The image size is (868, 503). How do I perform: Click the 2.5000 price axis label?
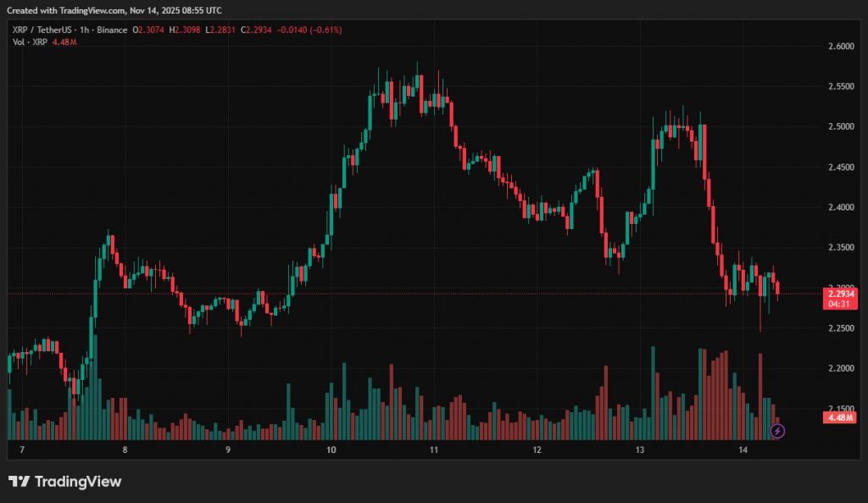click(839, 127)
